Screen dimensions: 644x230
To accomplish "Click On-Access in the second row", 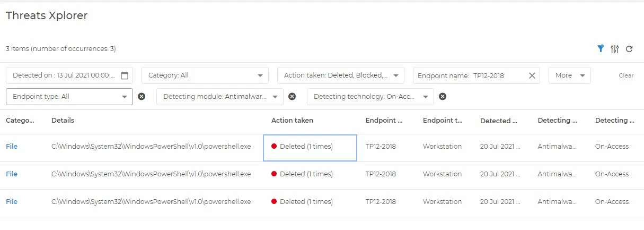I will (612, 174).
